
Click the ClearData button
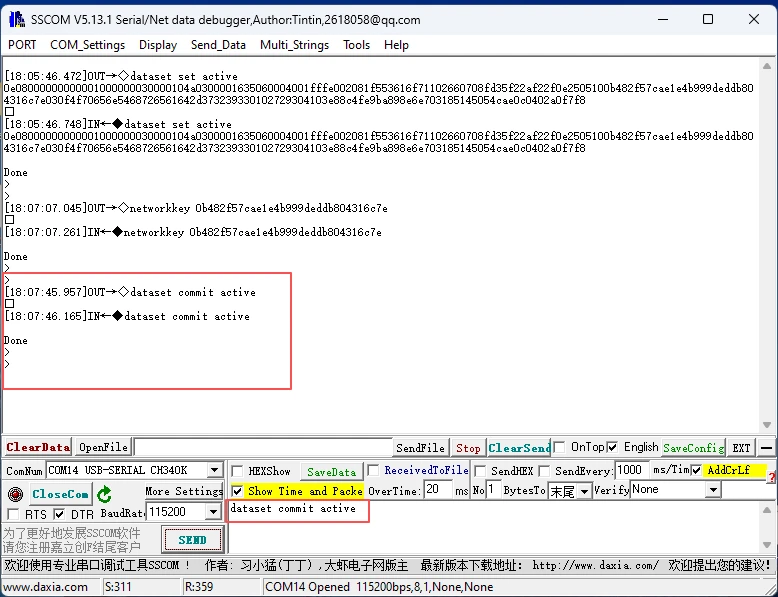[38, 448]
